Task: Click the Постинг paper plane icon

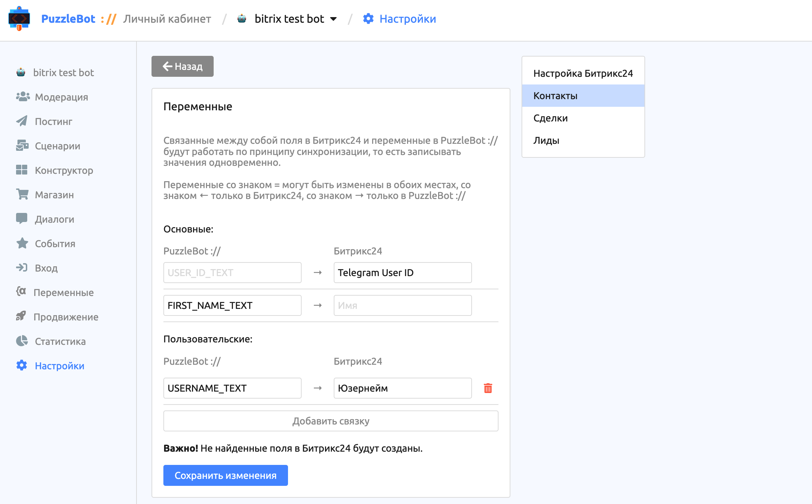Action: pyautogui.click(x=22, y=121)
